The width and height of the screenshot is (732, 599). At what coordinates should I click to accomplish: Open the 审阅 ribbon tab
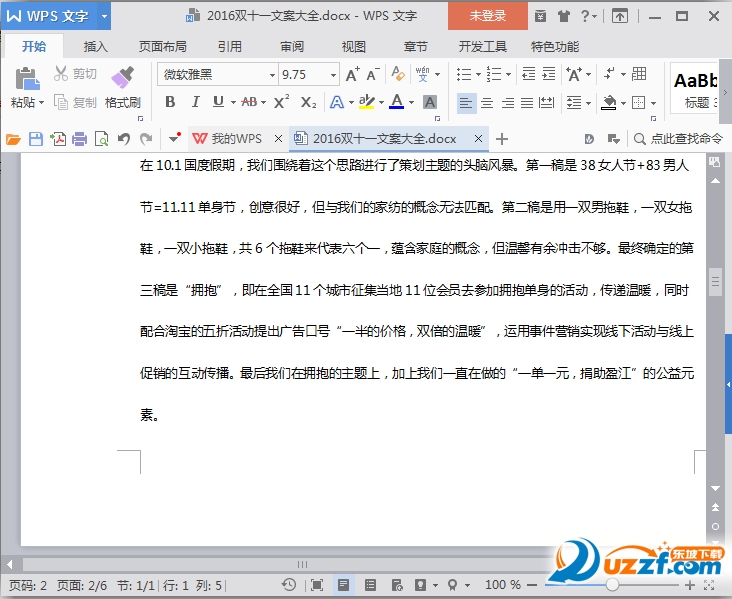pyautogui.click(x=292, y=46)
